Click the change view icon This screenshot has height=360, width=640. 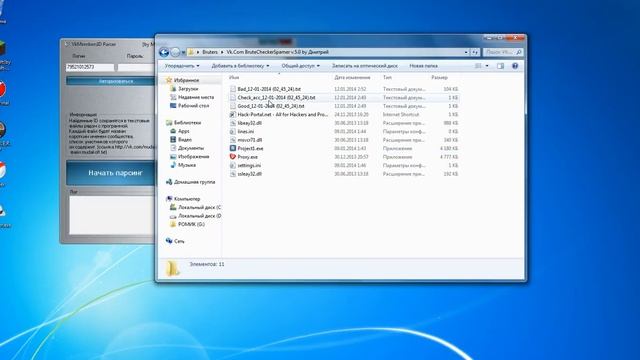(478, 66)
